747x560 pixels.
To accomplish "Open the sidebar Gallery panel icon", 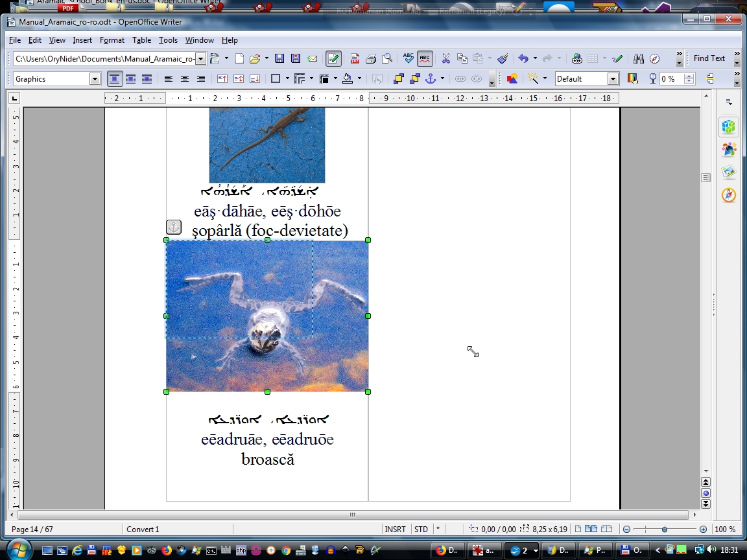I will 729,172.
